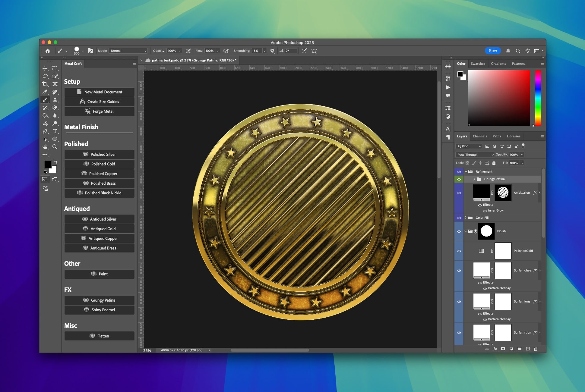Click the Forge Metal button
Screen dimensions: 585x392
[100, 111]
